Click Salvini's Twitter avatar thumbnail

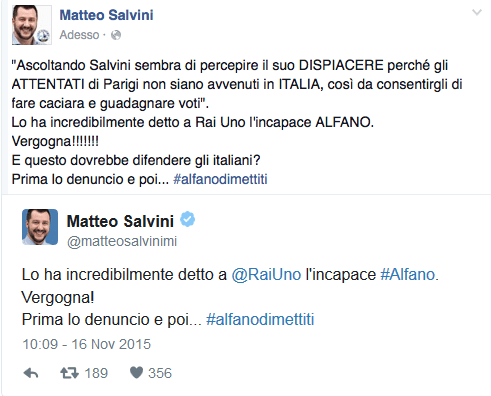point(40,227)
